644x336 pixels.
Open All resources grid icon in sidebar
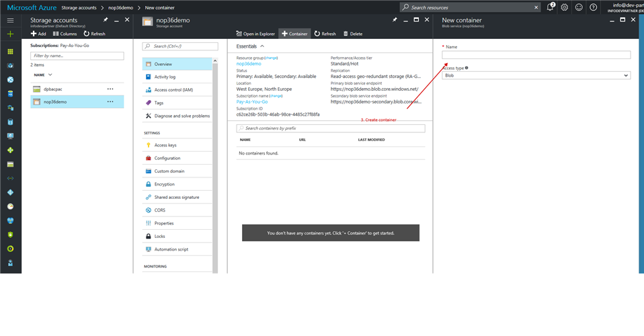coord(10,51)
